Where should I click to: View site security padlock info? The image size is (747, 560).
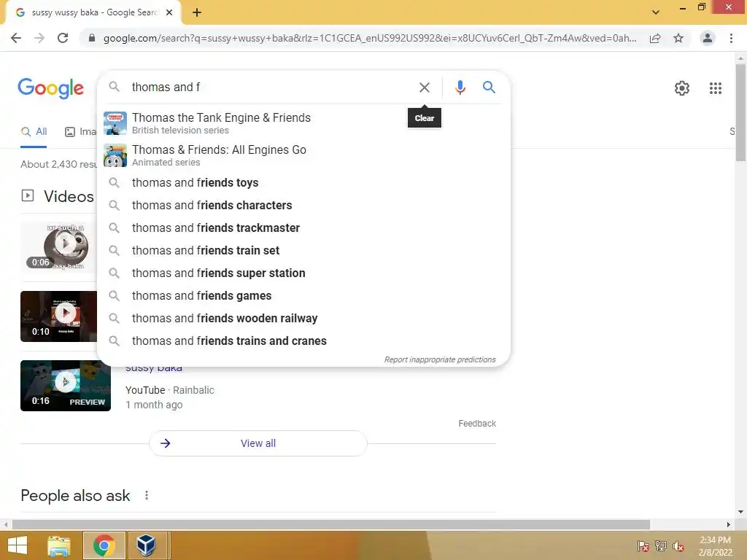pyautogui.click(x=92, y=38)
